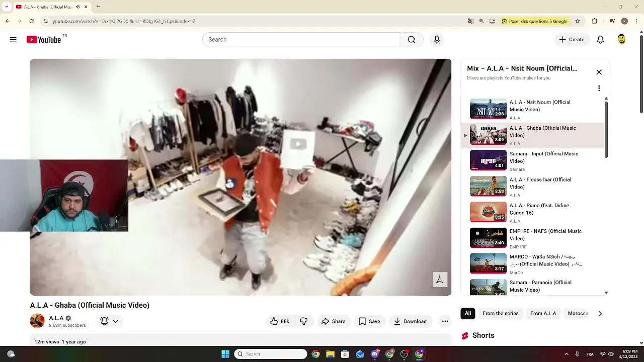Open browser extensions puzzle icon
The image size is (644, 362).
595,21
